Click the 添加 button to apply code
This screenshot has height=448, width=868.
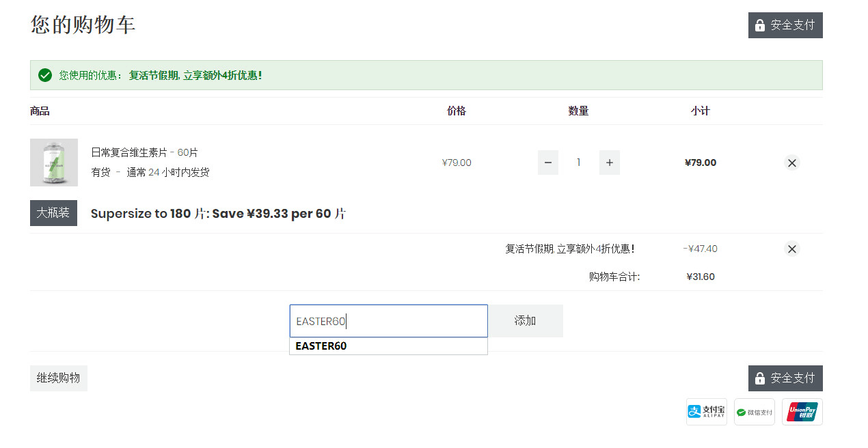pos(526,321)
